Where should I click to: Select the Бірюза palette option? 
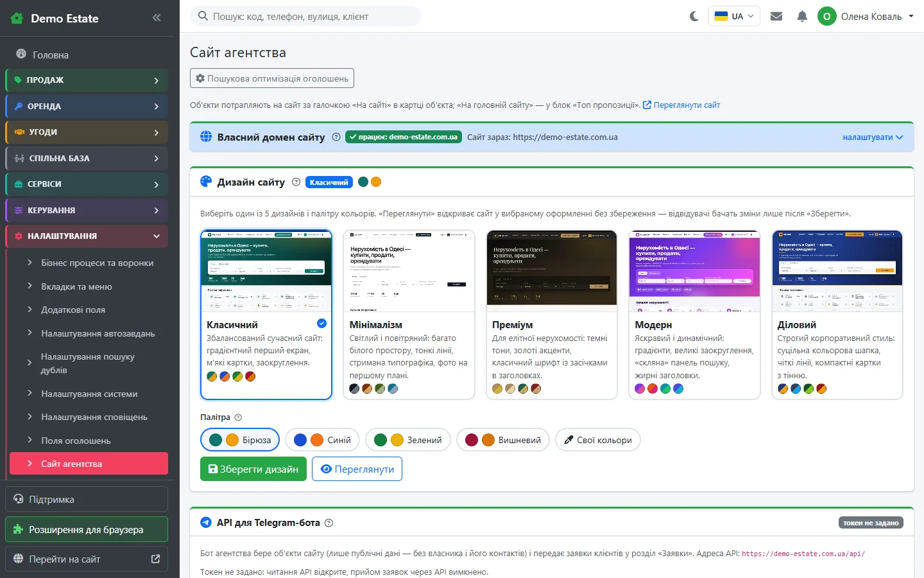click(240, 440)
